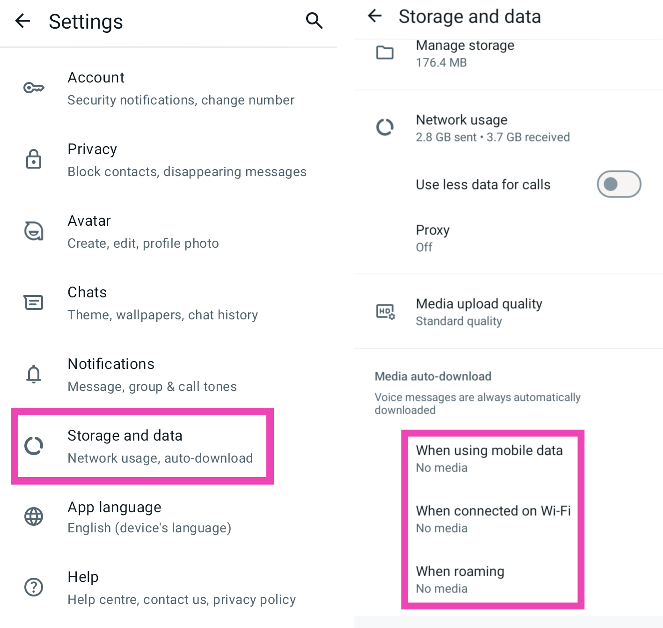Enable Use less data for calls
The height and width of the screenshot is (628, 663).
(618, 184)
